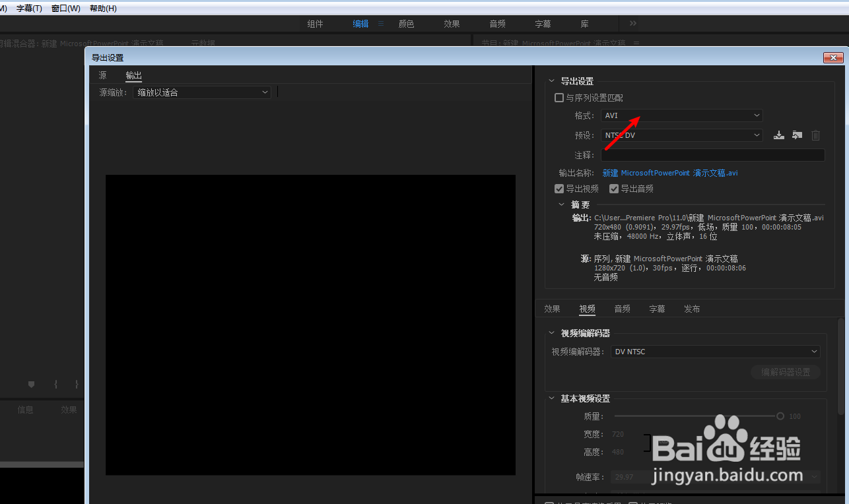
Task: Import an export preset from disk
Action: click(x=797, y=135)
